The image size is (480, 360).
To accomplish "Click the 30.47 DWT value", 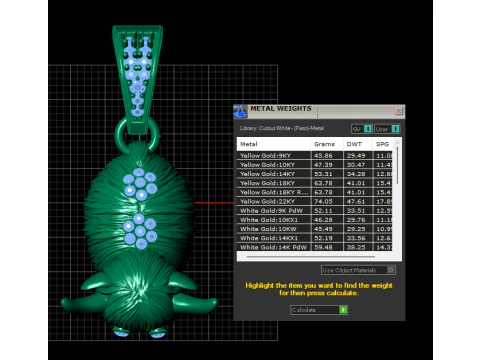I will pos(356,165).
